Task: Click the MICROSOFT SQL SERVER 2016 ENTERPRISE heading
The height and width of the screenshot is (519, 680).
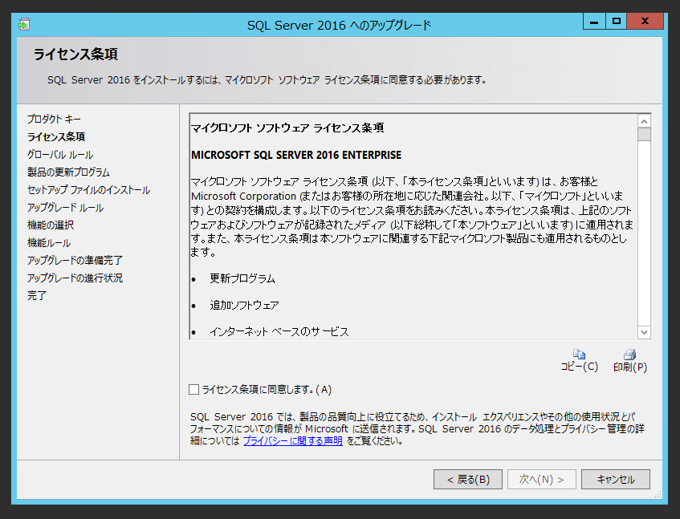Action: pos(296,155)
